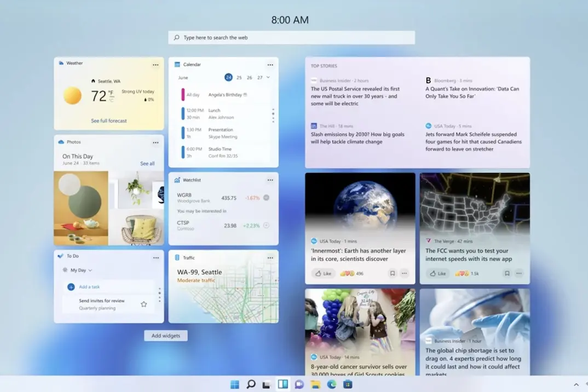The width and height of the screenshot is (588, 392).
Task: Remove WGRB from the watchlist
Action: 266,198
